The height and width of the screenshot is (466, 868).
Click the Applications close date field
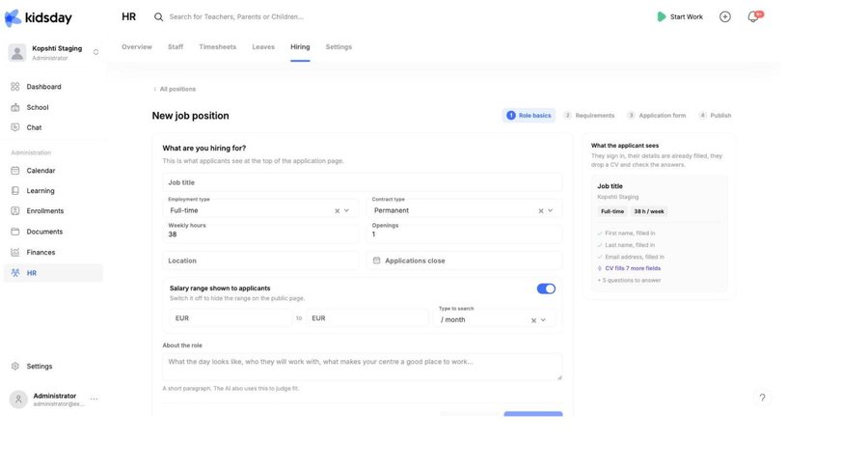[x=465, y=260]
